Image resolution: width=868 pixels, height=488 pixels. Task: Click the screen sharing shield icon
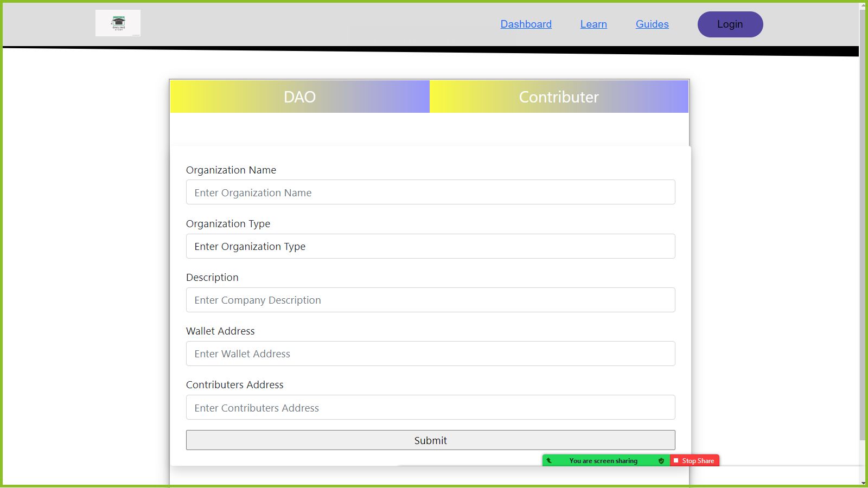pyautogui.click(x=661, y=461)
